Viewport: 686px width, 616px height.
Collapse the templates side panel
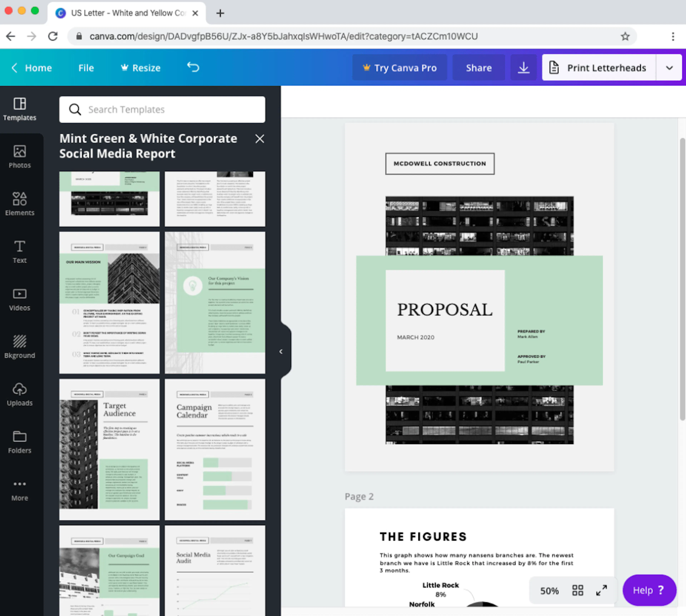point(281,352)
